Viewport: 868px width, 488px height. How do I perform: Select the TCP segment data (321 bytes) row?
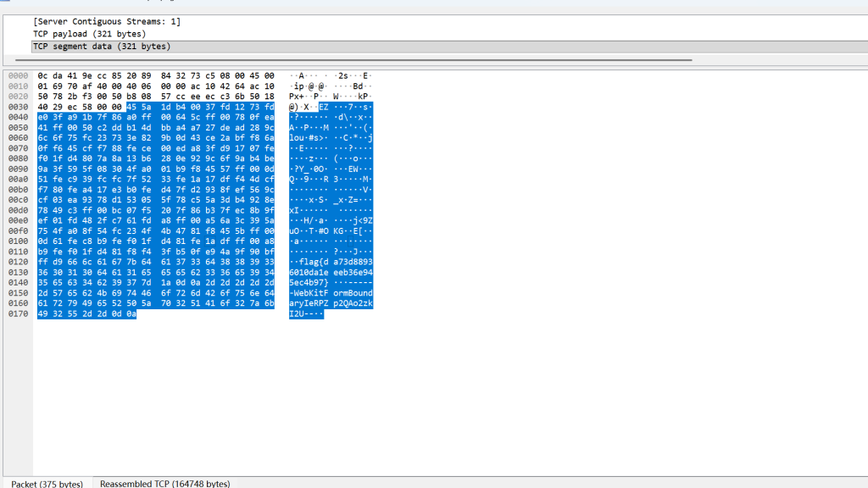101,47
